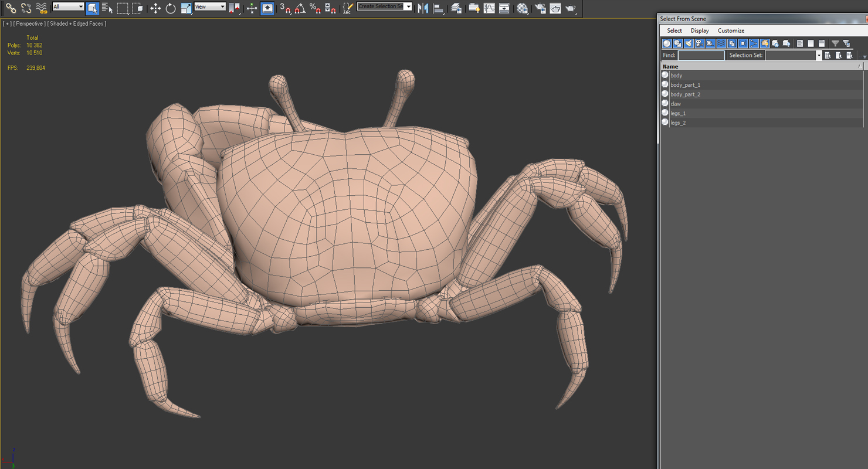Open the 'View' reference coordinate dropdown
Image resolution: width=868 pixels, height=469 pixels.
[210, 7]
